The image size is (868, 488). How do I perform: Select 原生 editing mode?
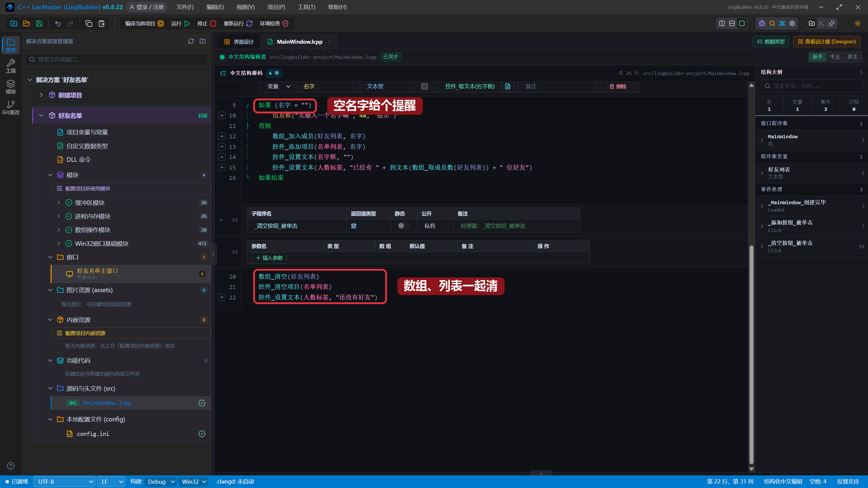tap(852, 57)
